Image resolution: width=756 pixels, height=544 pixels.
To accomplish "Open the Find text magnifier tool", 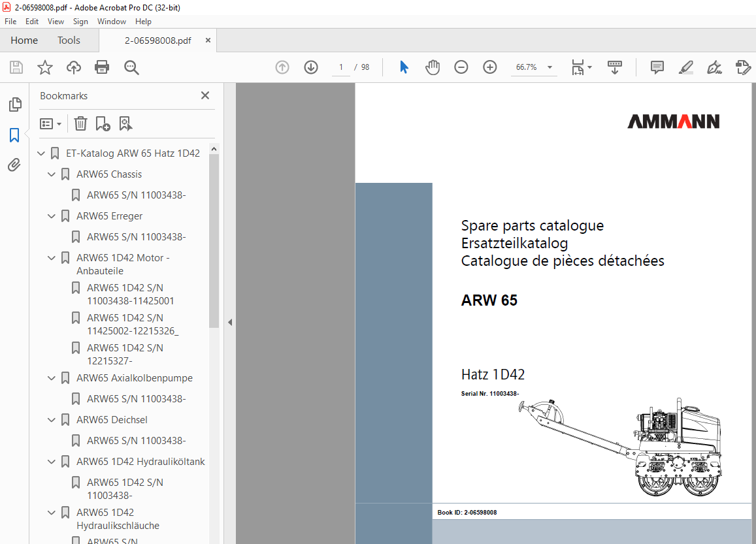I will [x=131, y=67].
